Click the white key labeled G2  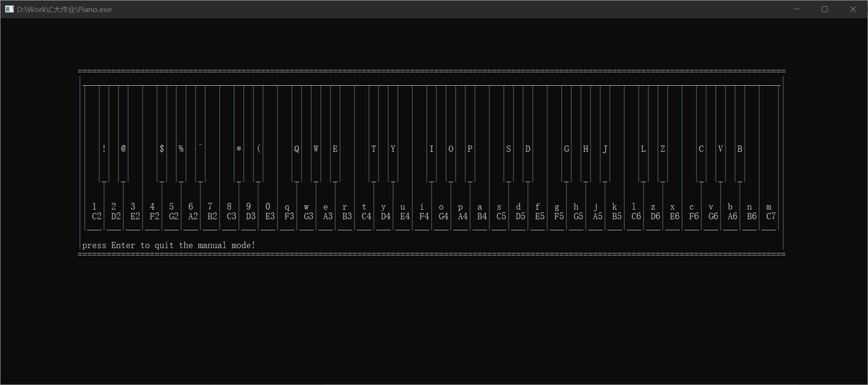pos(171,212)
